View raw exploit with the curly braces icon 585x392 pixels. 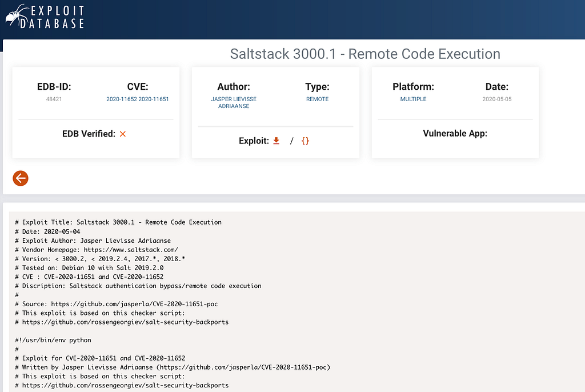click(305, 141)
